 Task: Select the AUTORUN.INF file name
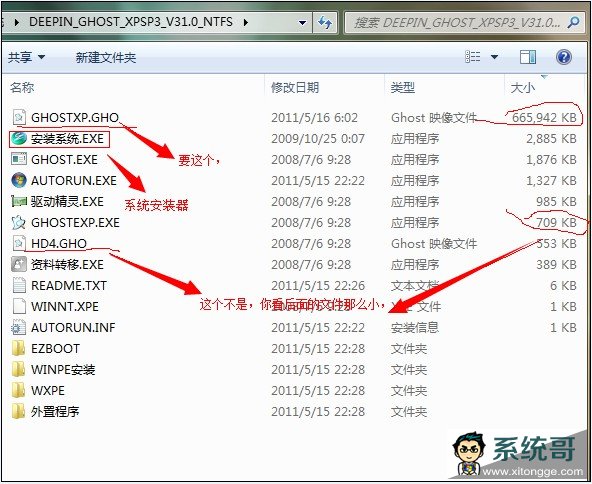73,327
